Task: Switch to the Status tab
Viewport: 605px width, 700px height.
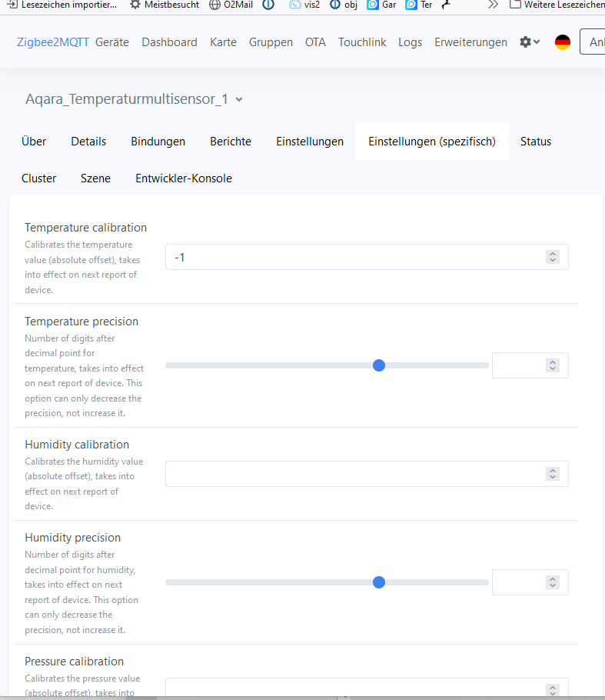Action: (535, 142)
